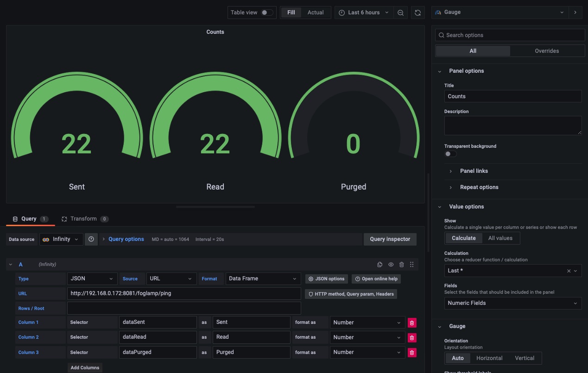Select the Horizontal orientation option
The width and height of the screenshot is (588, 373).
(489, 358)
